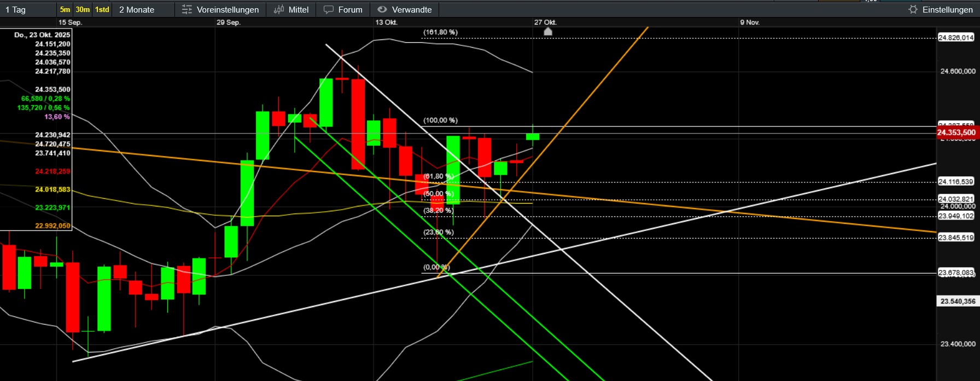Open Voreinstellungen via the sliders icon
This screenshot has height=381, width=980.
click(x=187, y=10)
